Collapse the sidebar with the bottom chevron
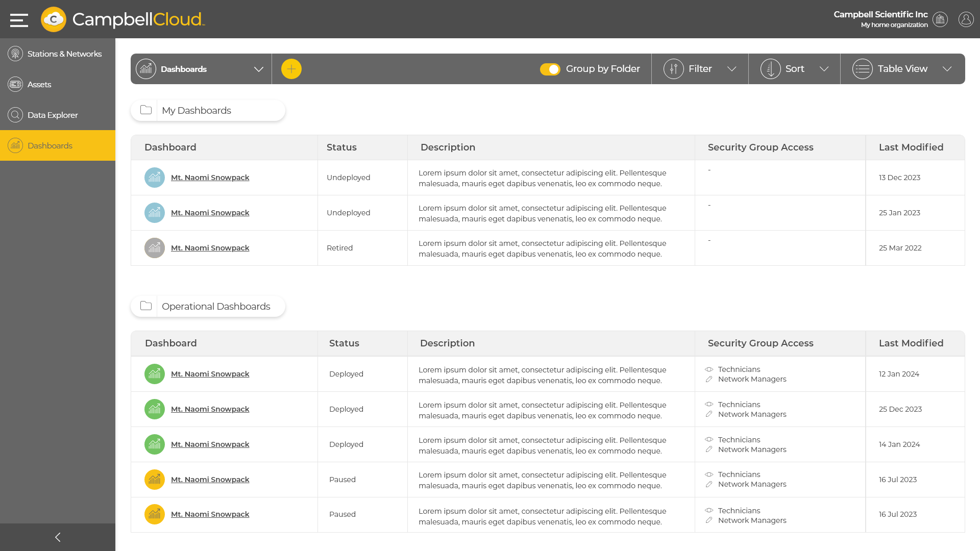The width and height of the screenshot is (980, 551). coord(58,537)
